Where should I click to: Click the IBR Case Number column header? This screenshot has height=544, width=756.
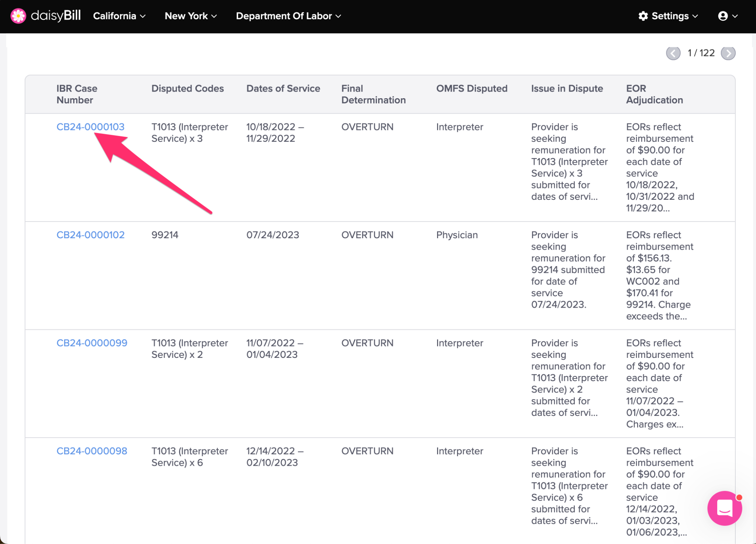[77, 94]
